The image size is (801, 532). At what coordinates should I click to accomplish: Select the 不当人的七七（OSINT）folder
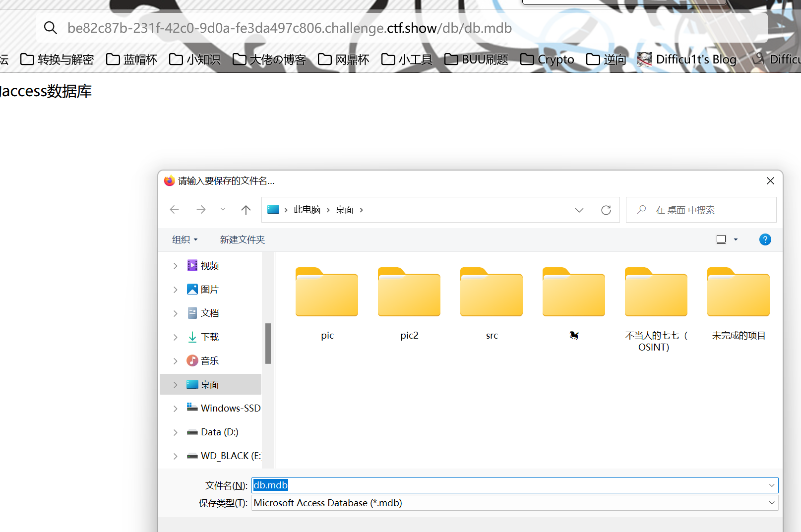click(x=656, y=309)
